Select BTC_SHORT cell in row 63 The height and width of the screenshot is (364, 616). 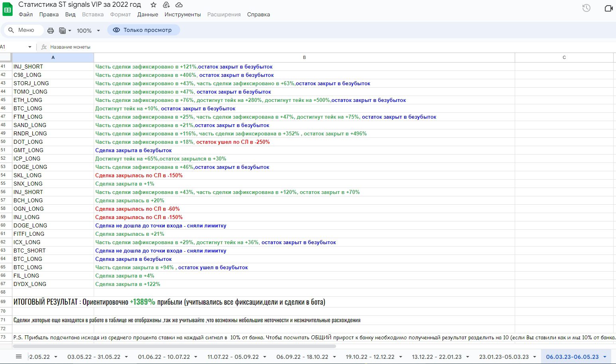53,250
